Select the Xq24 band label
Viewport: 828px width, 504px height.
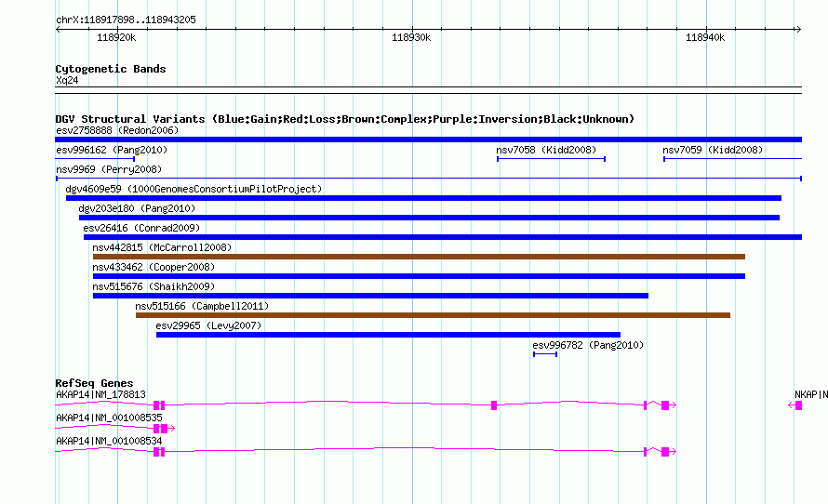(x=67, y=80)
